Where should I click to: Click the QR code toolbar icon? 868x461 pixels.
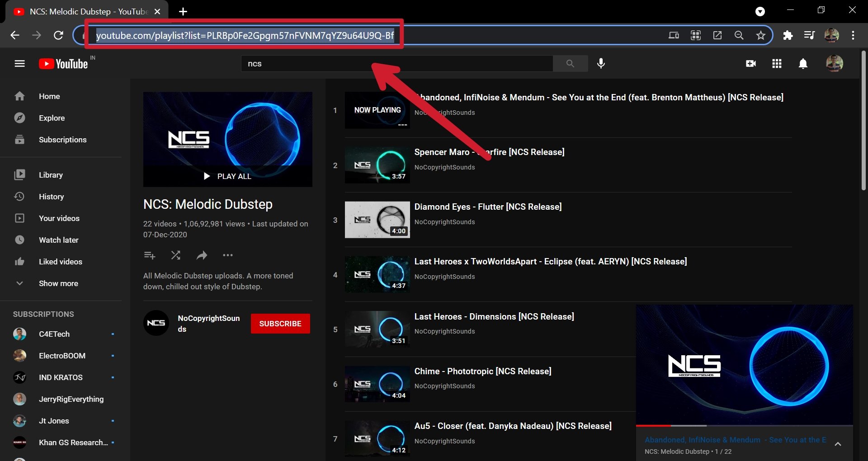click(696, 35)
